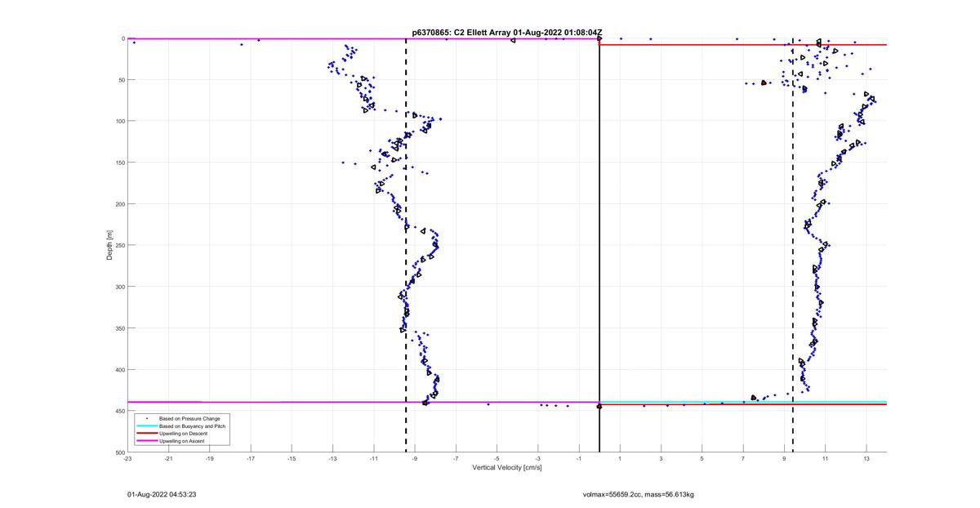This screenshot has height=508, width=980.
Task: Click the legend box containing the four series entries
Action: (182, 430)
